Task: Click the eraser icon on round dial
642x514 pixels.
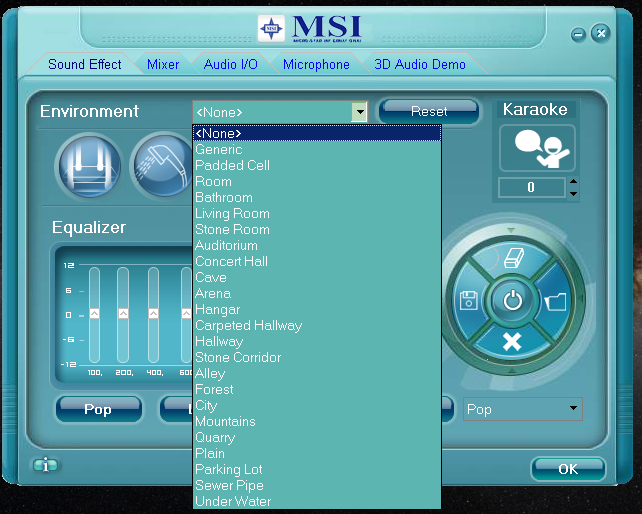Action: pos(513,258)
